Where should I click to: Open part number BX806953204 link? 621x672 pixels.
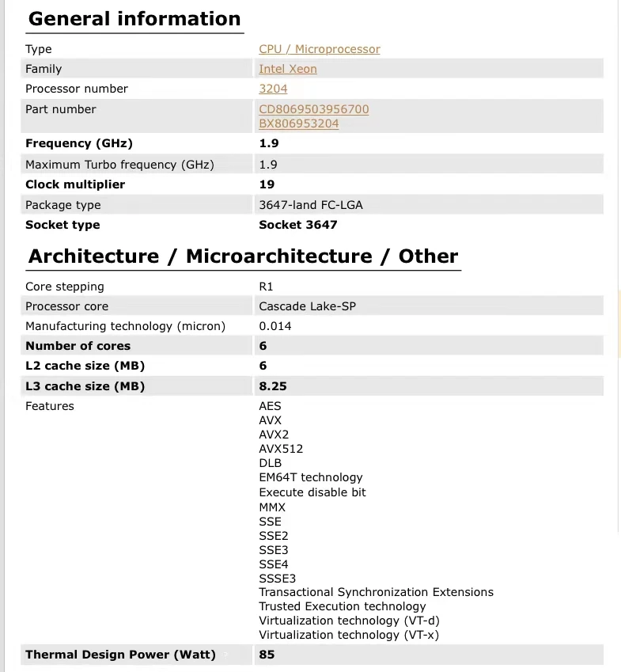298,123
